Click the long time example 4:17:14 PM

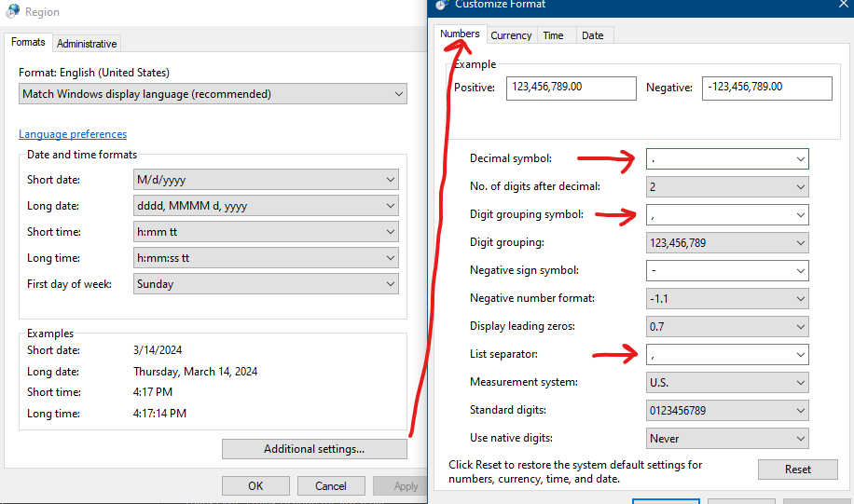pos(159,414)
